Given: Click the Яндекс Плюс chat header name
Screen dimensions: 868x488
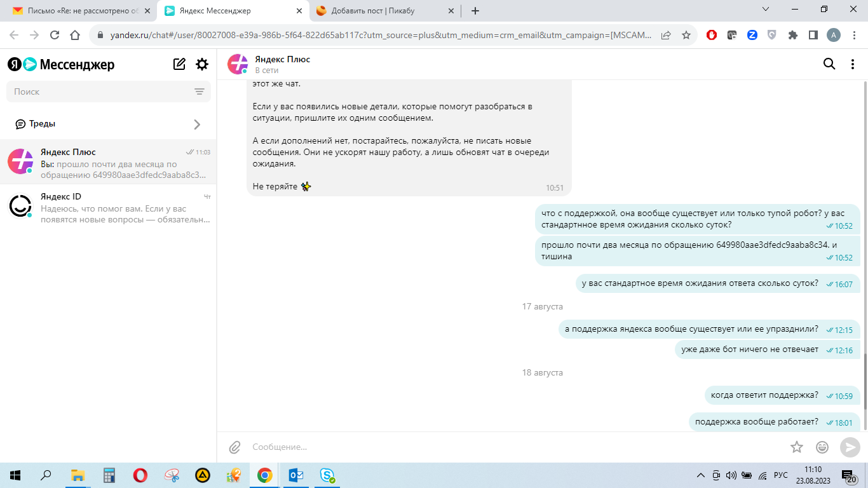Looking at the screenshot, I should tap(283, 59).
